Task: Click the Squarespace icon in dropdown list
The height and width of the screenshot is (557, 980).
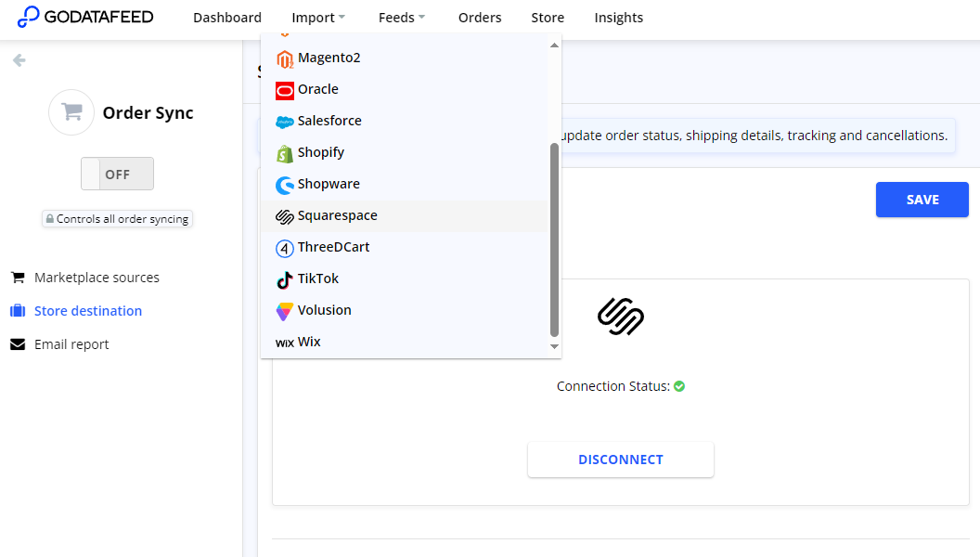Action: coord(284,216)
